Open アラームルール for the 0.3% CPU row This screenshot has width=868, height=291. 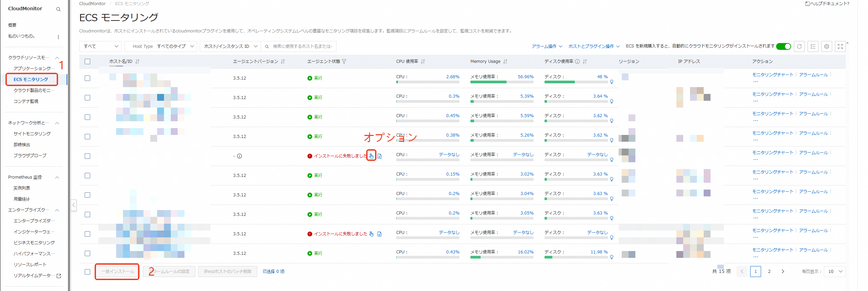813,94
